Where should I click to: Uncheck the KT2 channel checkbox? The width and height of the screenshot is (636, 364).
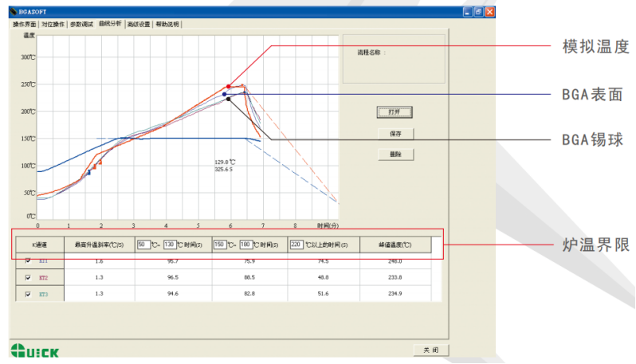coord(29,277)
